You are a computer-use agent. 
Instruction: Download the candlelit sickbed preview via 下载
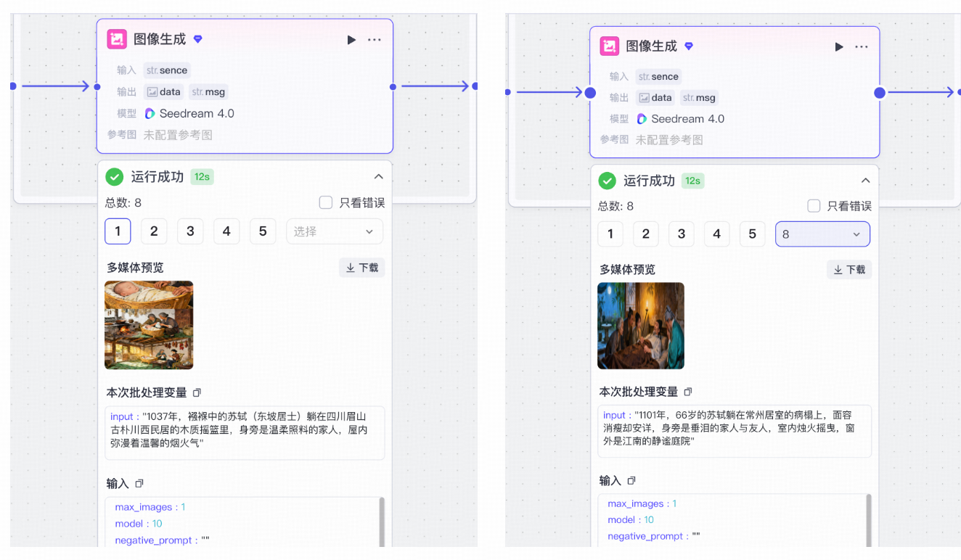(x=848, y=270)
